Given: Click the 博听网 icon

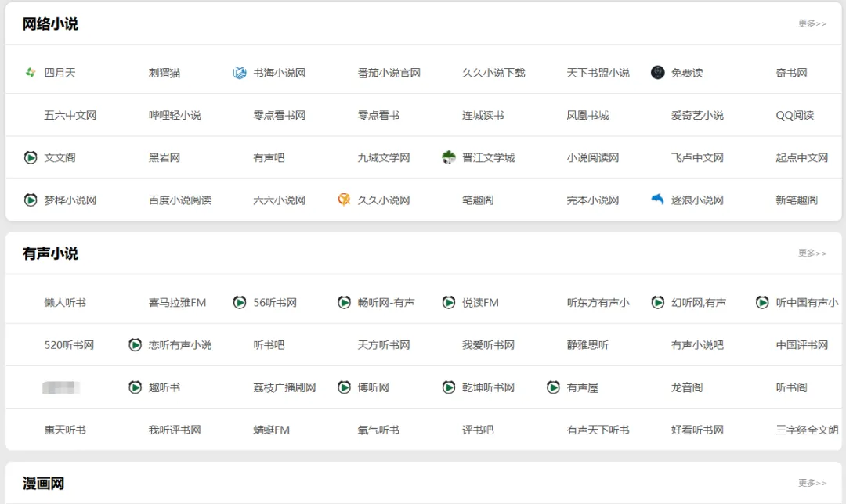Looking at the screenshot, I should click(x=344, y=387).
